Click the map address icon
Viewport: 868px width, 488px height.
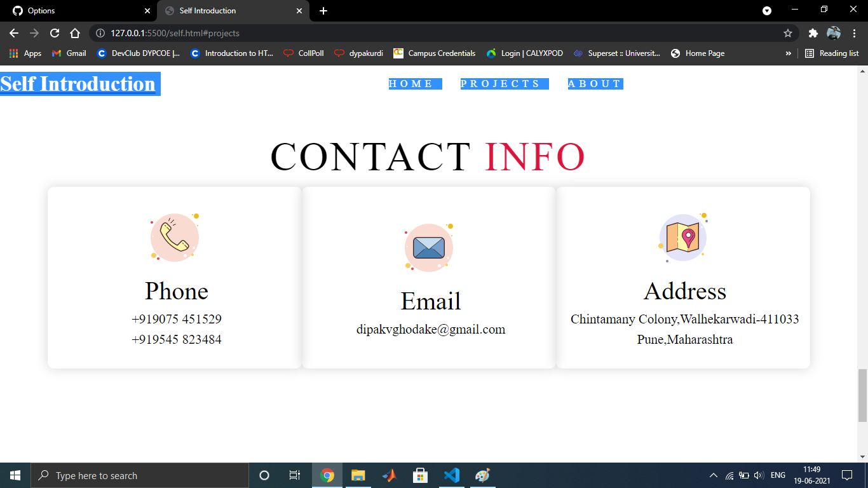(x=683, y=237)
